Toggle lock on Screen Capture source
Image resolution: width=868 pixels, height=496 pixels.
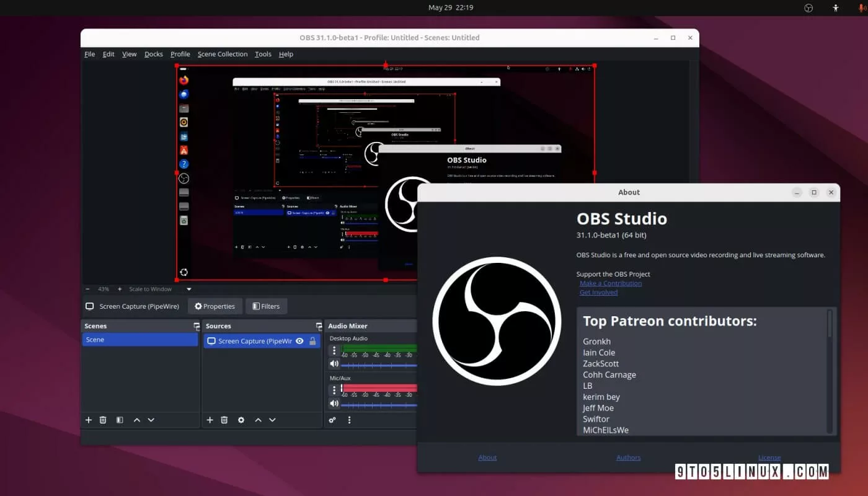312,341
